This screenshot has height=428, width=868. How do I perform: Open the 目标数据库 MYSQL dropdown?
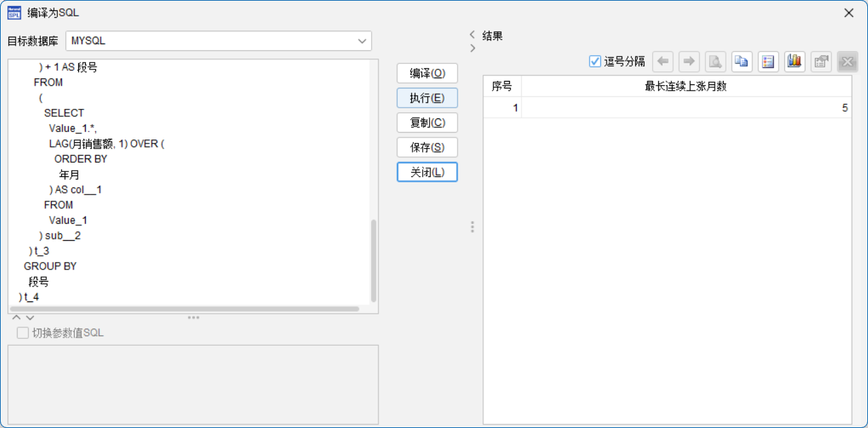point(219,41)
